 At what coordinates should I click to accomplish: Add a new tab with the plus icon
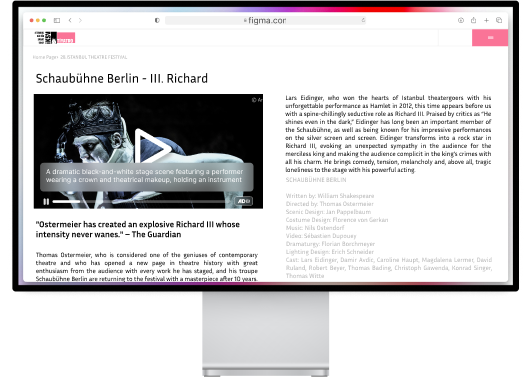[x=486, y=20]
